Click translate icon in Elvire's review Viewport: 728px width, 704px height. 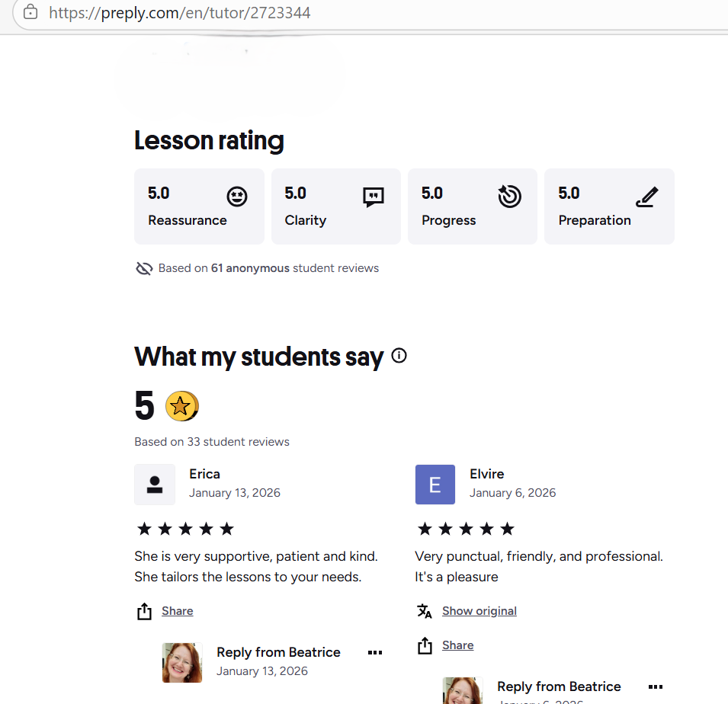(425, 611)
